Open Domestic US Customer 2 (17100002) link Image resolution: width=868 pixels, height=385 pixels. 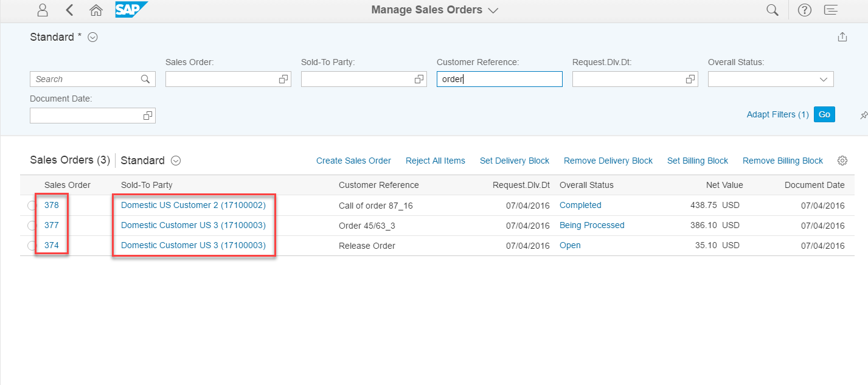point(193,205)
